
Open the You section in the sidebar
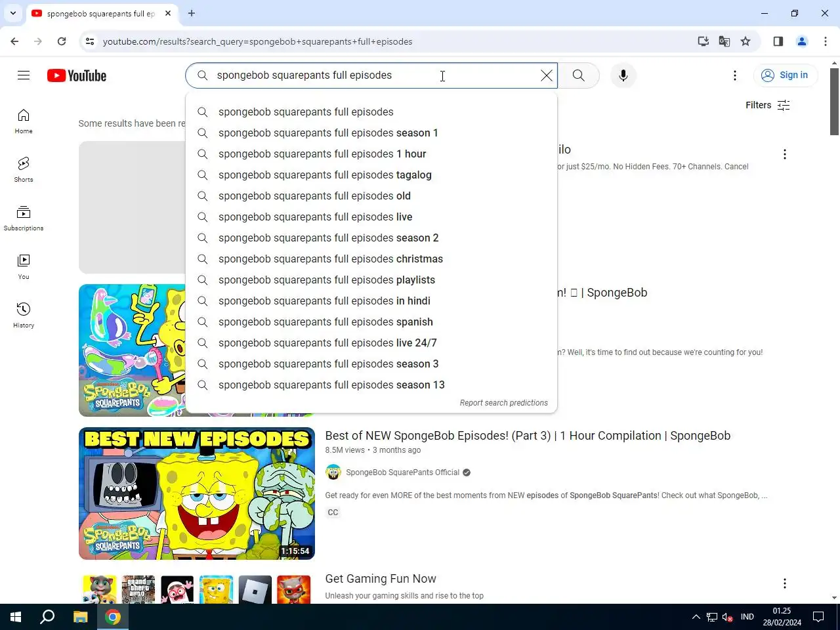click(24, 267)
